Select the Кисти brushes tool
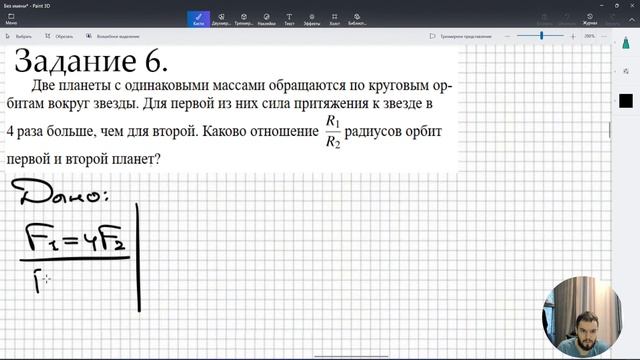The image size is (640, 360). tap(199, 19)
